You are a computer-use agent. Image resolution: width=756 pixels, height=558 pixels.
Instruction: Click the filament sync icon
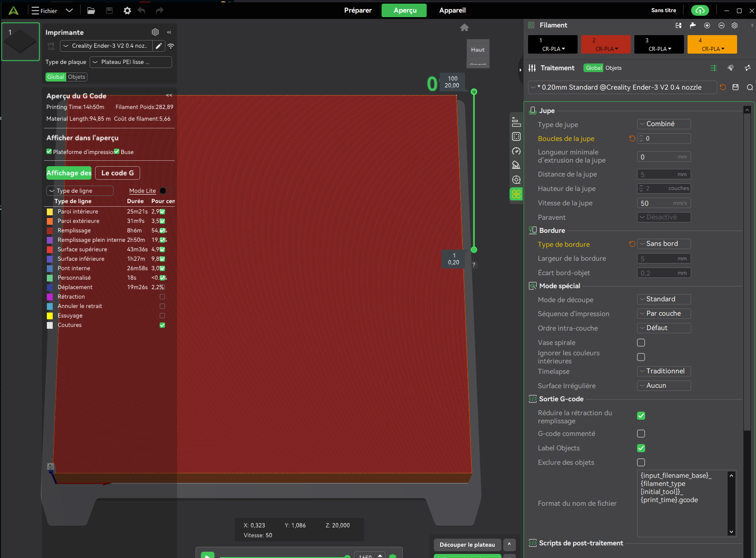coord(679,25)
